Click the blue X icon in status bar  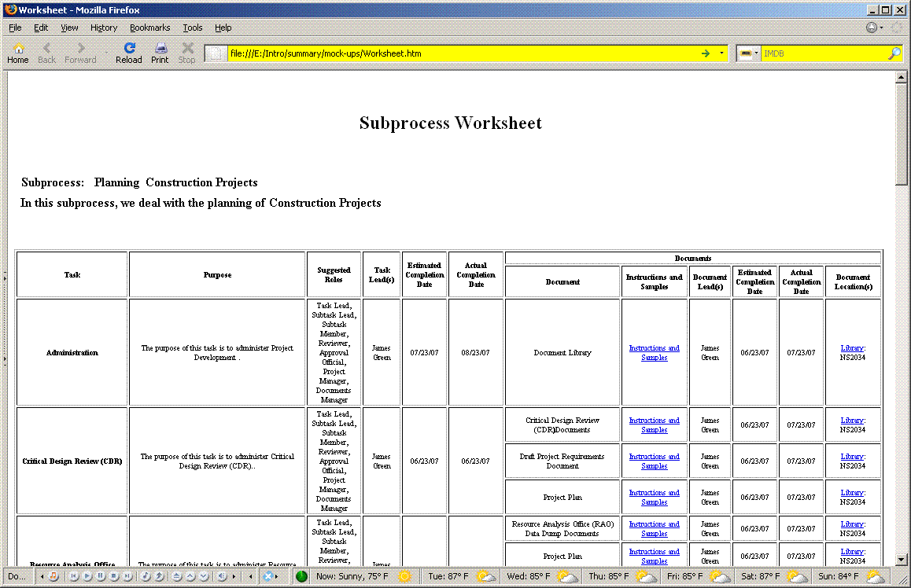pyautogui.click(x=267, y=576)
